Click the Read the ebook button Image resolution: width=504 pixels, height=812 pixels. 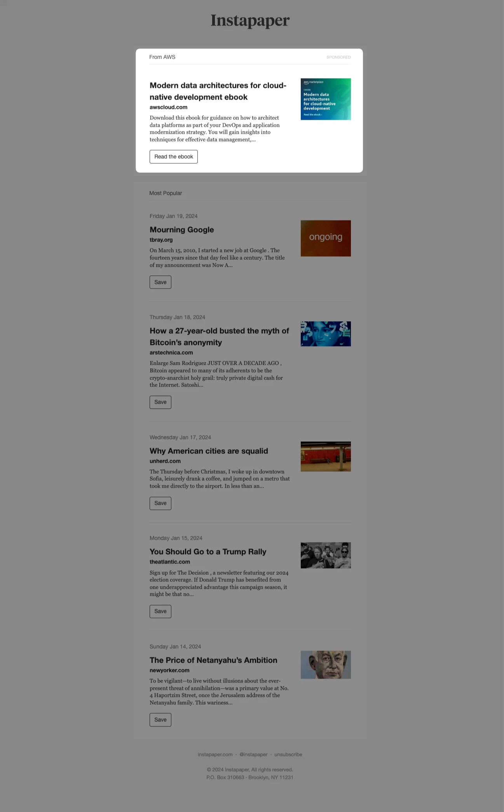[x=173, y=157]
